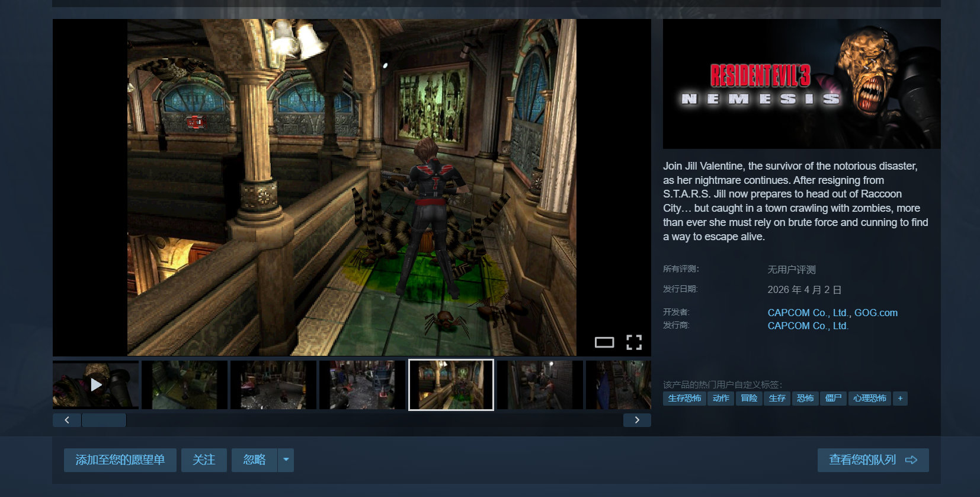Viewport: 980px width, 497px height.
Task: Open 查看您的队列 queue button
Action: [x=873, y=460]
